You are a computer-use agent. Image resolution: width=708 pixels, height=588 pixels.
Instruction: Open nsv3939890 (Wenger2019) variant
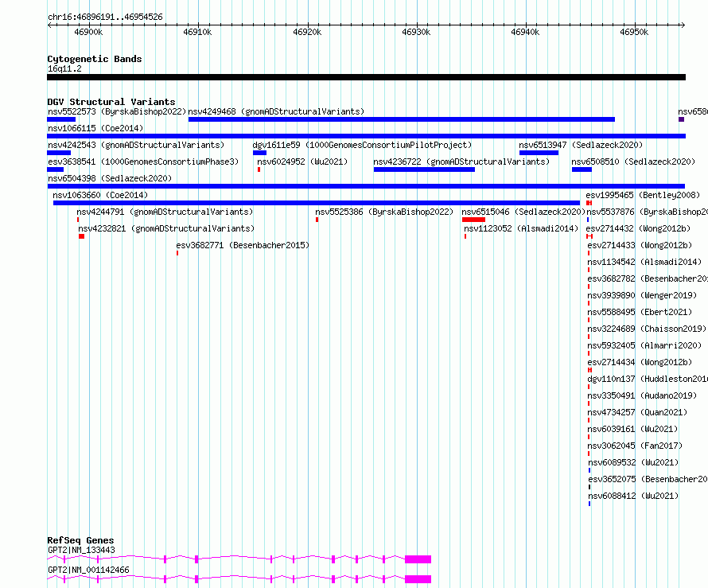pos(642,295)
